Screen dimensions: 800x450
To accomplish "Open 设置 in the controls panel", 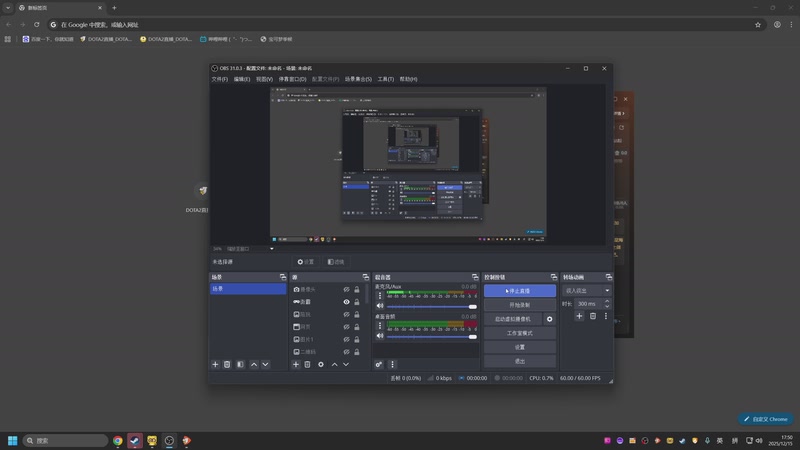I will 519,347.
